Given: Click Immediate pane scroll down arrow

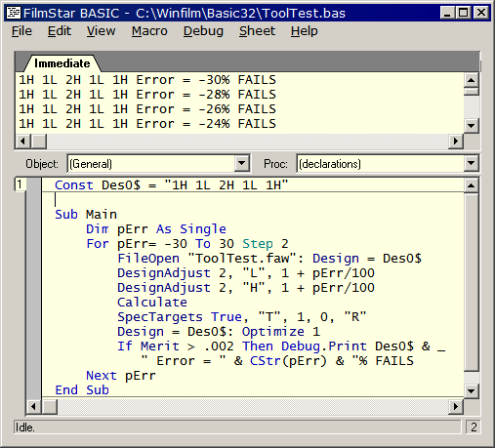Looking at the screenshot, I should (471, 125).
